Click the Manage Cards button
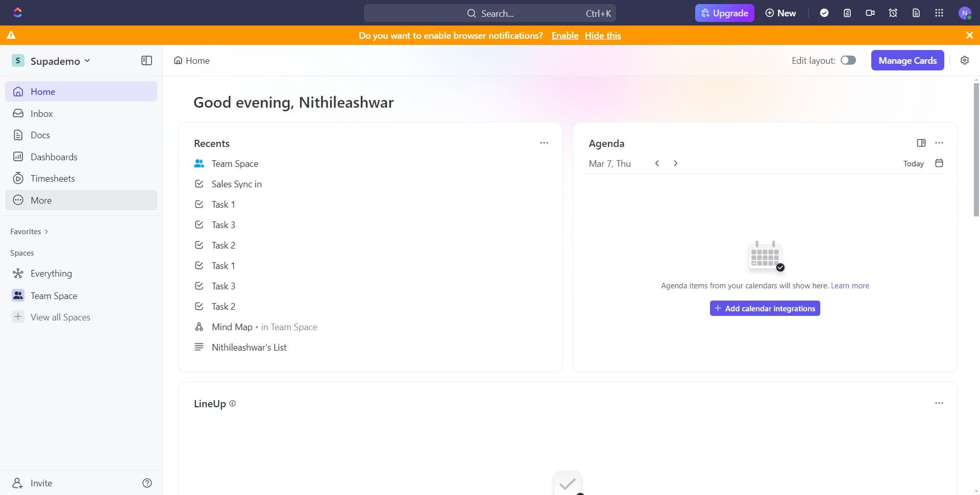The width and height of the screenshot is (980, 495). [908, 60]
